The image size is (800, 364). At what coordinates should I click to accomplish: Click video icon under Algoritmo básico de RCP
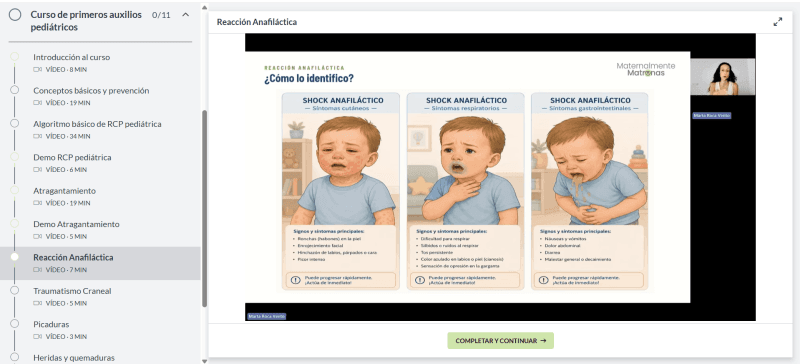pyautogui.click(x=37, y=136)
